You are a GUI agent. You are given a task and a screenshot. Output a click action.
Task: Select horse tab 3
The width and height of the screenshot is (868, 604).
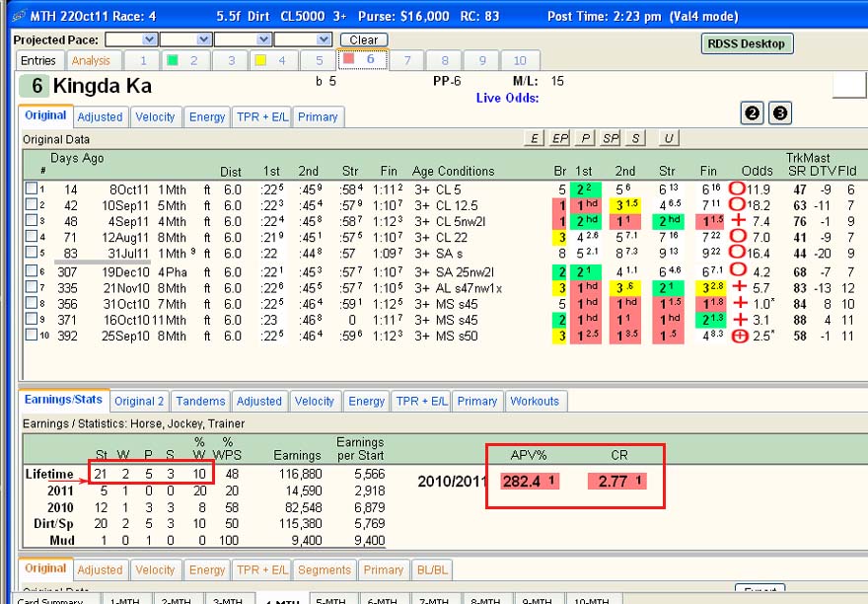pos(232,60)
